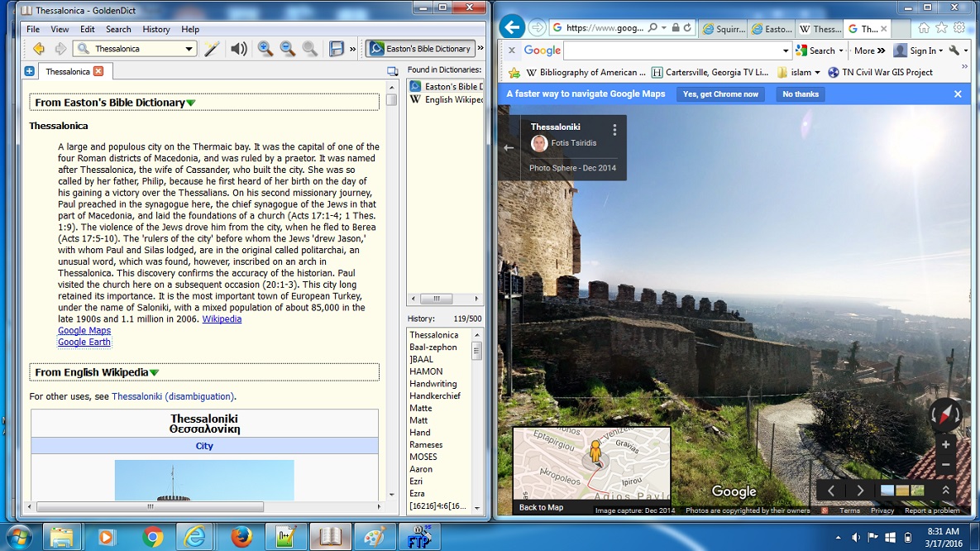This screenshot has width=980, height=551.
Task: Open Thessaloniki (disambiguation) link
Action: (173, 396)
